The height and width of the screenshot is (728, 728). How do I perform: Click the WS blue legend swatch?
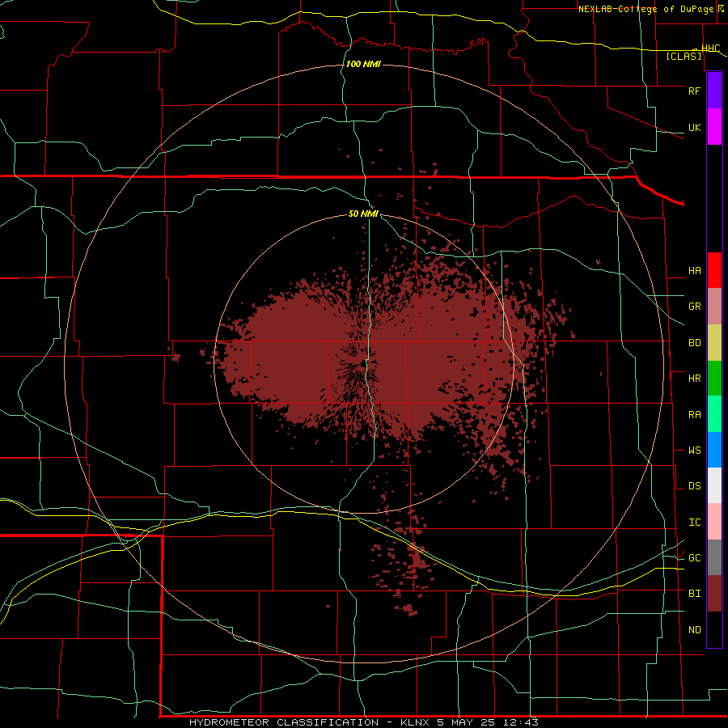click(x=714, y=450)
